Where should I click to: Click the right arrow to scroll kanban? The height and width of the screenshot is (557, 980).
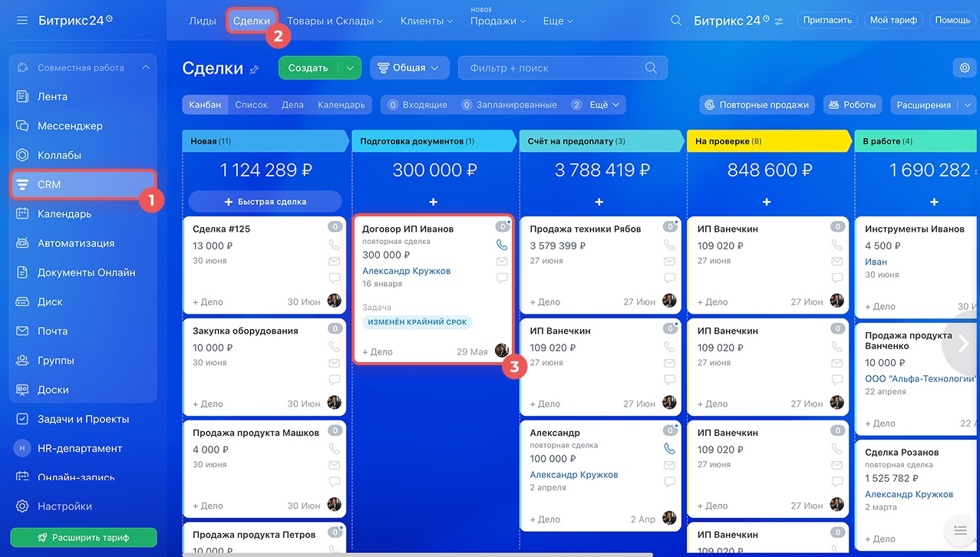[x=964, y=343]
